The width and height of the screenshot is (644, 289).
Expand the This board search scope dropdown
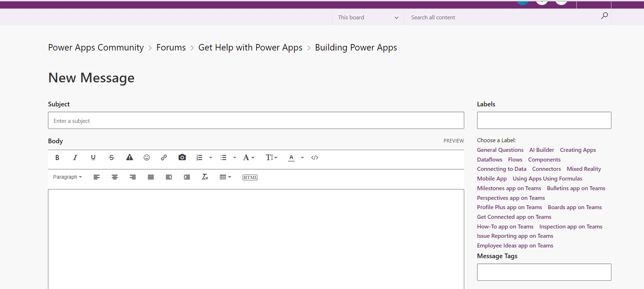point(368,17)
